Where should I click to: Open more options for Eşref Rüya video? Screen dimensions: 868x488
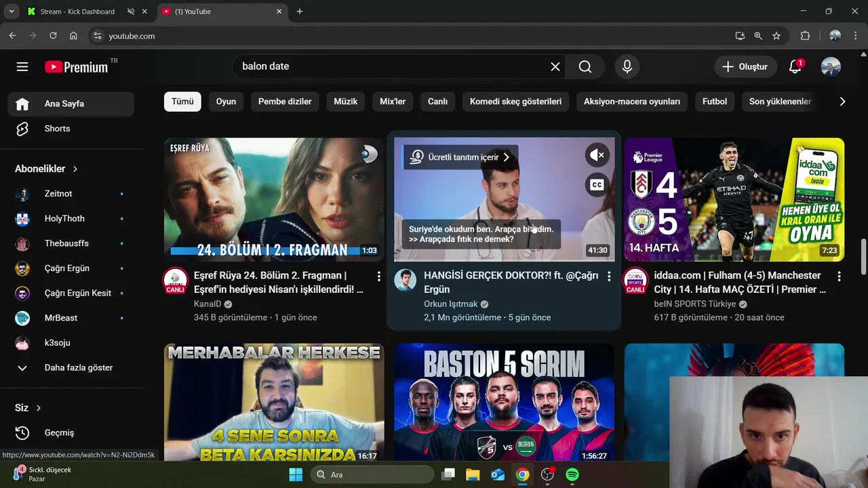coord(378,277)
